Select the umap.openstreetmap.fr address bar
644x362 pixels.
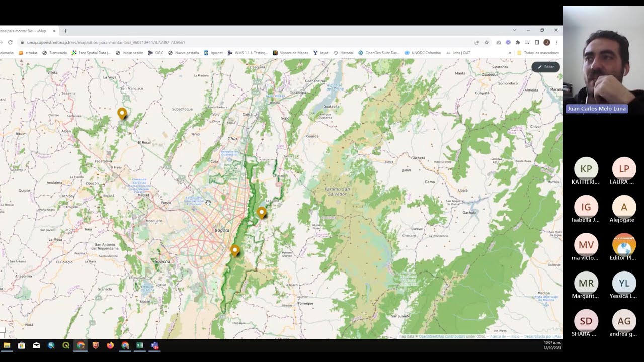click(x=247, y=43)
